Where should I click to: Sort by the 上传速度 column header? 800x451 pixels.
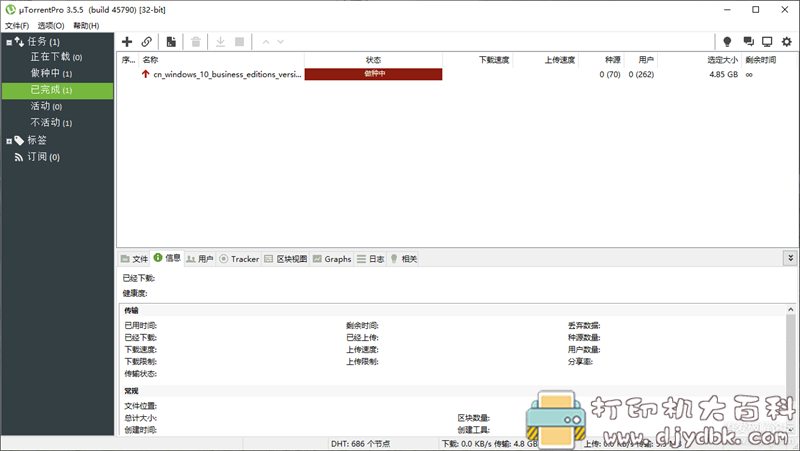(x=545, y=60)
